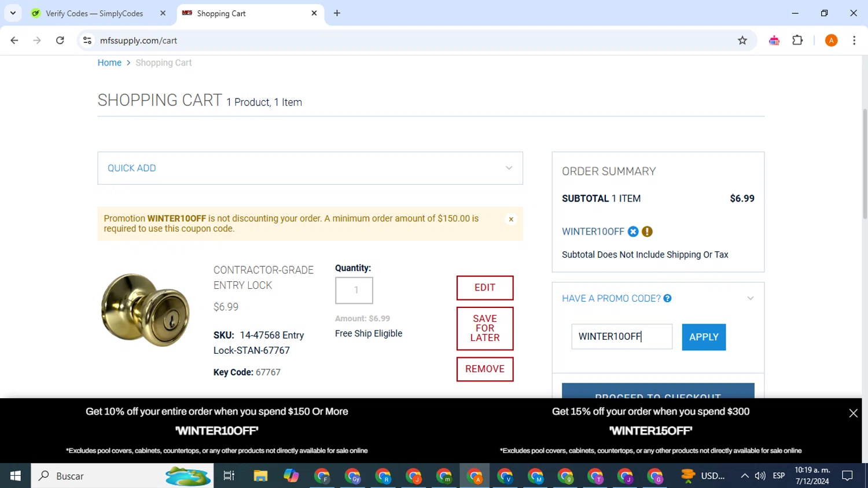Image resolution: width=868 pixels, height=488 pixels.
Task: Open the Contractor-Grade Entry Lock product title
Action: pyautogui.click(x=263, y=278)
